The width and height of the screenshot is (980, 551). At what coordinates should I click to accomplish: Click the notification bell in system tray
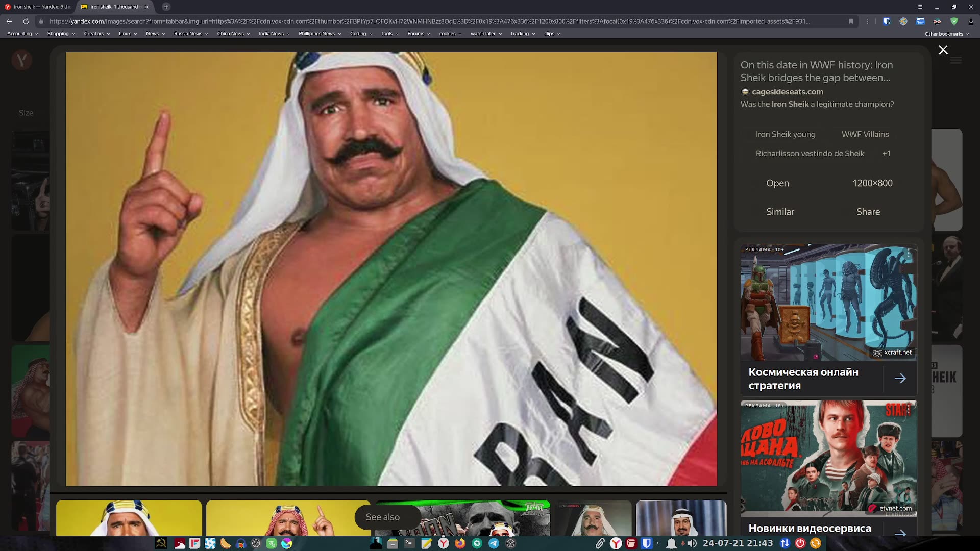click(x=672, y=543)
